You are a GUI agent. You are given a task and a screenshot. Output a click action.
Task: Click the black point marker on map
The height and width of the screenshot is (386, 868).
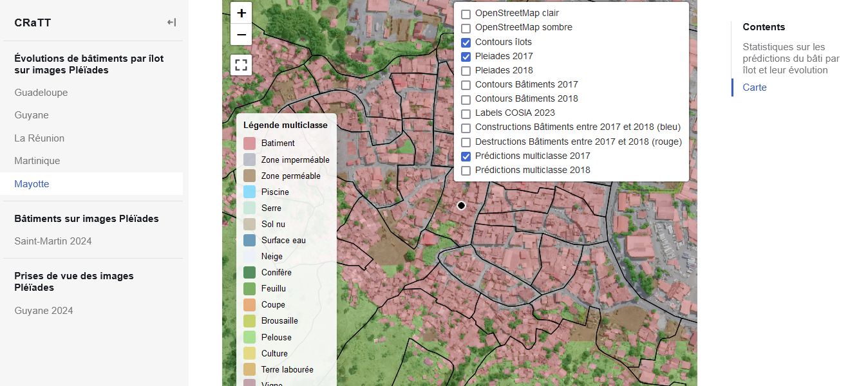tap(461, 205)
